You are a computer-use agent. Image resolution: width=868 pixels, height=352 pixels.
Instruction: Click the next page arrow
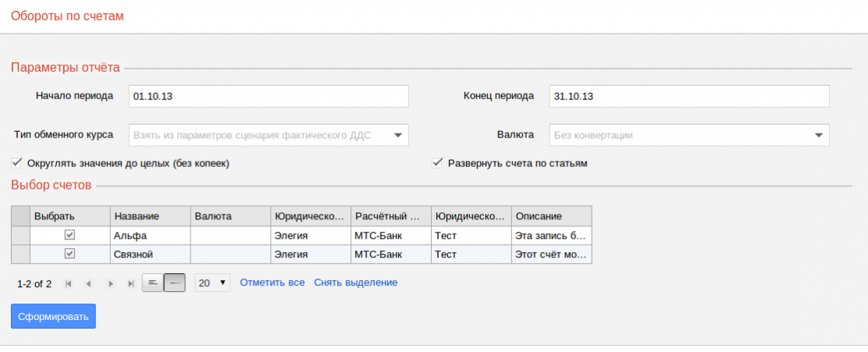tap(110, 283)
